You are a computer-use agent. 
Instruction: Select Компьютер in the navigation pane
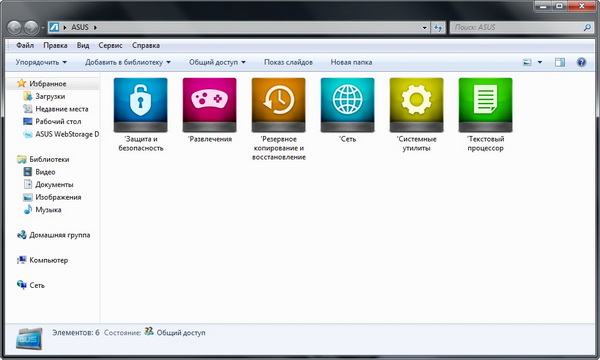[49, 260]
